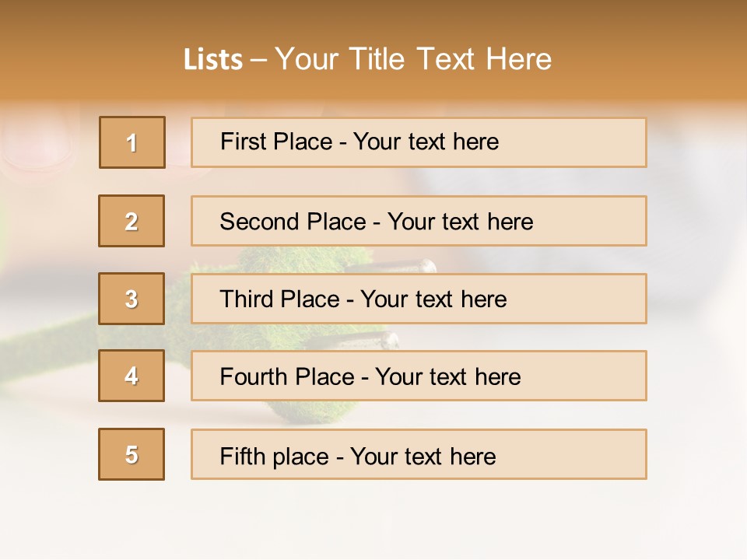Image resolution: width=747 pixels, height=560 pixels.
Task: Click the bold word "Lists" in the title
Action: [x=212, y=60]
